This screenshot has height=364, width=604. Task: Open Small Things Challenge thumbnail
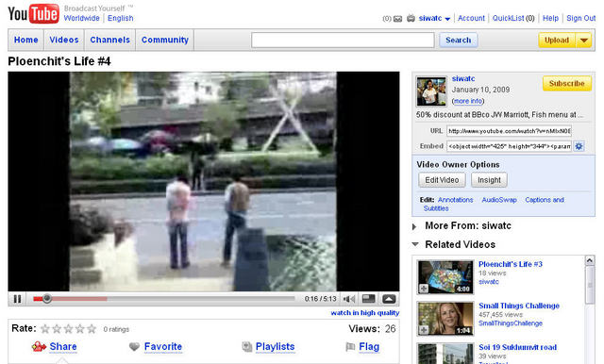coord(445,319)
